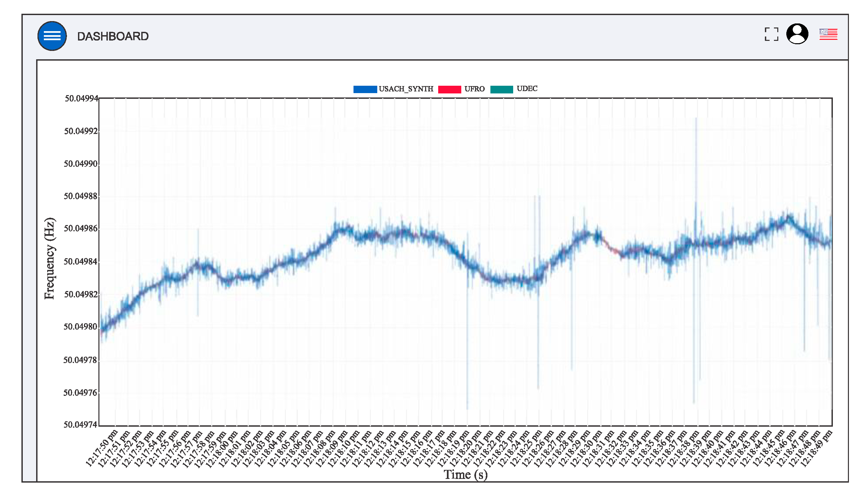Viewport: 868px width, 497px height.
Task: Open the blue hamburger menu button
Action: 52,36
